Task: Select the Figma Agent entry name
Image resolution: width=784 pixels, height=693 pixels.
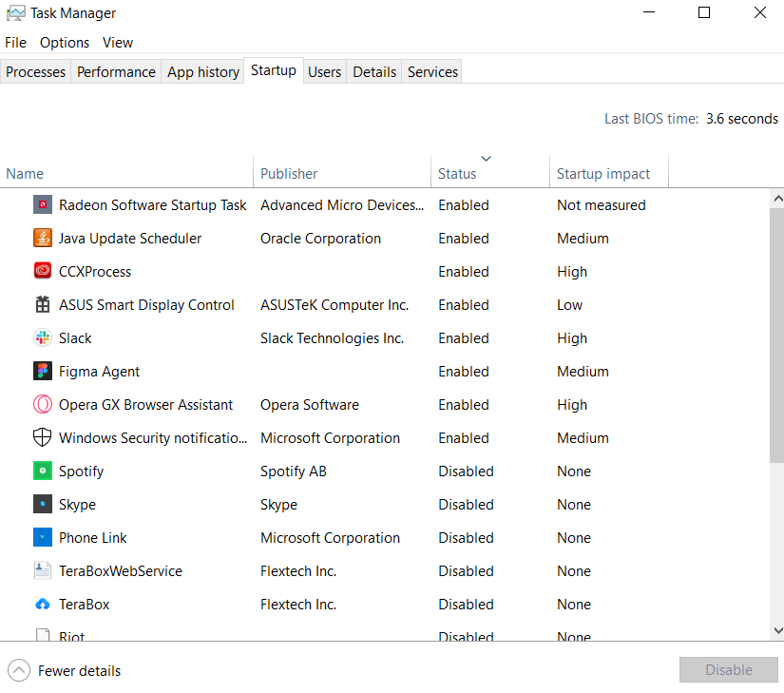Action: pos(99,372)
